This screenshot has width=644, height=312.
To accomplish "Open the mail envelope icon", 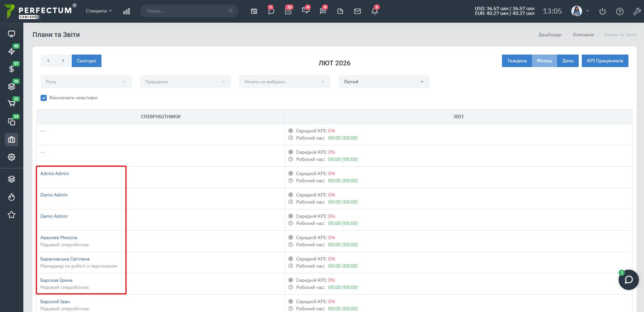I will (x=357, y=11).
